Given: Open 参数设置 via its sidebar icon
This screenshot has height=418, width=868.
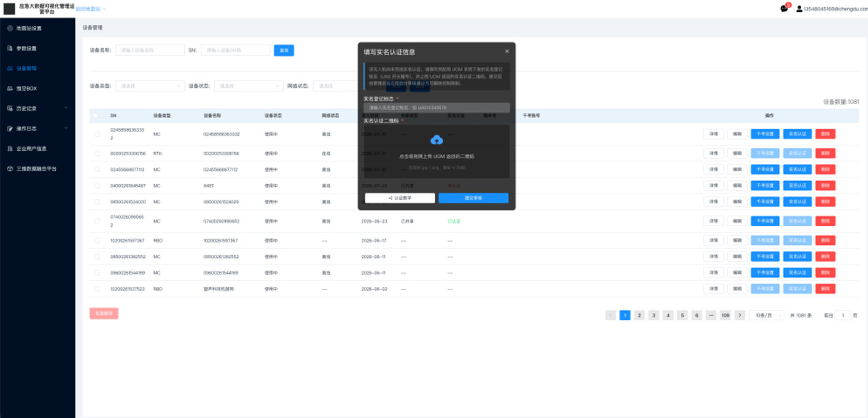Looking at the screenshot, I should (x=9, y=48).
